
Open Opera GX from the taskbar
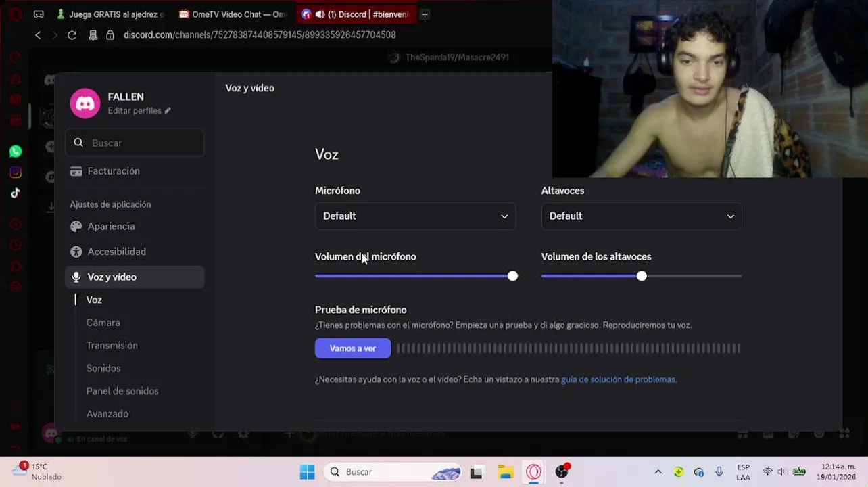coord(534,472)
